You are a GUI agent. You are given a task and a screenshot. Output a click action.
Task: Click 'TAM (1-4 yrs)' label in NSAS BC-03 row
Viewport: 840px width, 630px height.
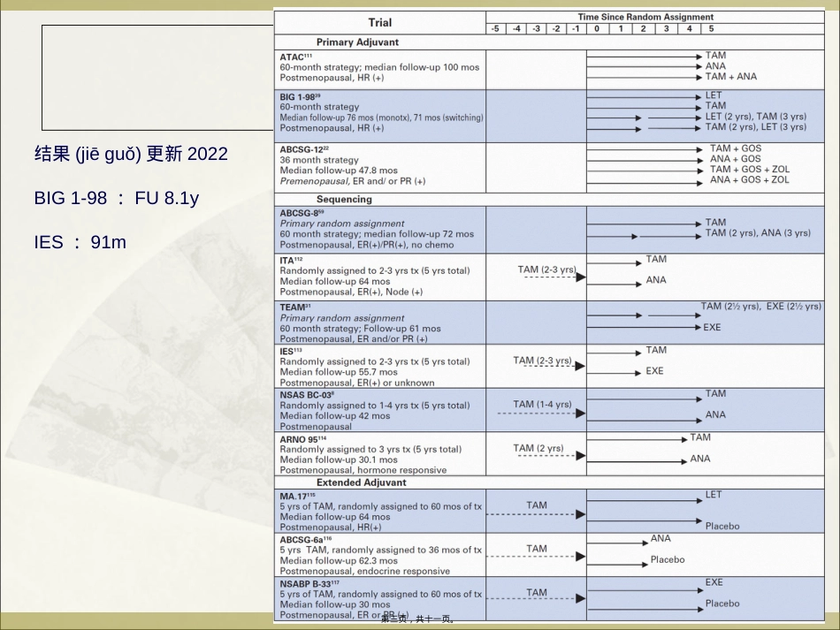[542, 404]
